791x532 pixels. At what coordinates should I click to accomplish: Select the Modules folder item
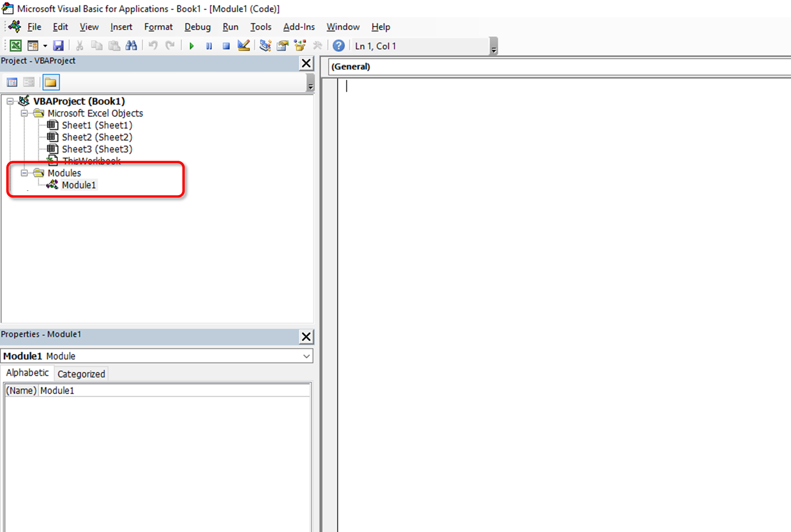64,173
